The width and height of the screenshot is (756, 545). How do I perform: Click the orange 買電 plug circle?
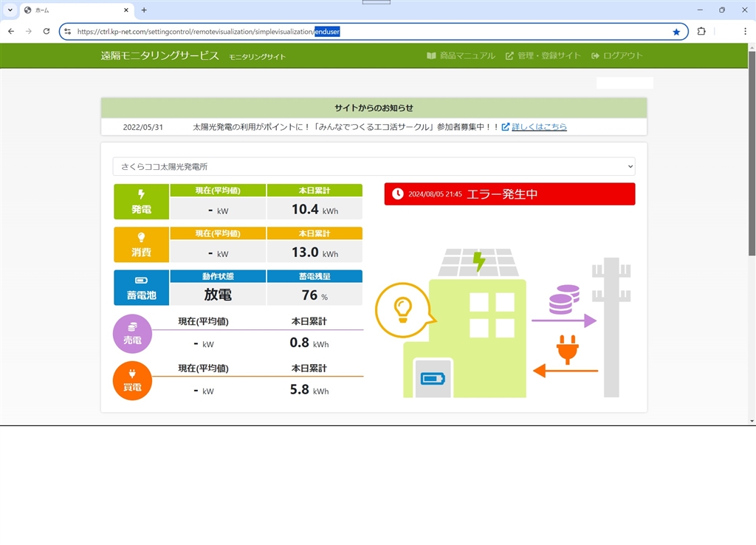click(132, 380)
